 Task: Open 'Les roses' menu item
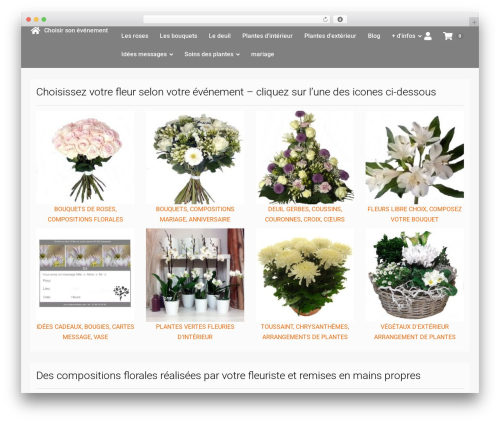click(x=135, y=36)
